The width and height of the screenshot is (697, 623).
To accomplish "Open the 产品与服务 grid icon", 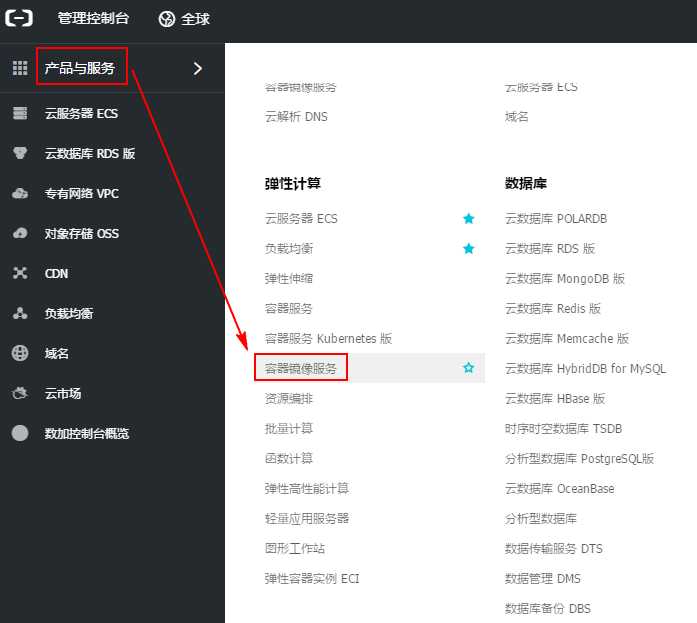I will pos(20,68).
